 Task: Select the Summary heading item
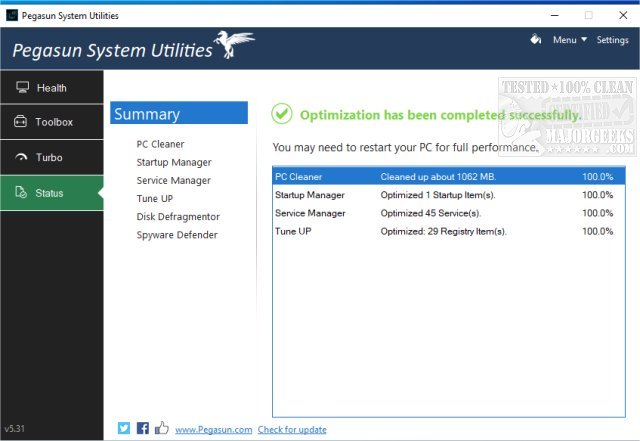coord(179,113)
